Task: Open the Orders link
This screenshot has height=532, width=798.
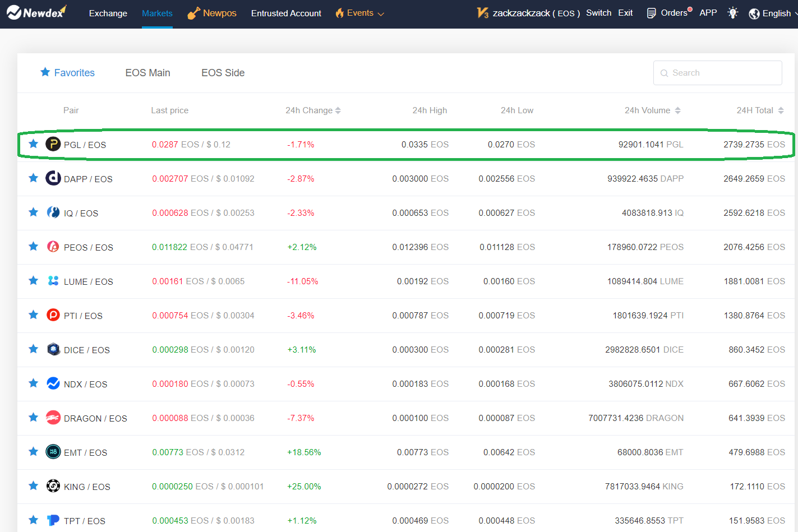Action: [x=674, y=13]
